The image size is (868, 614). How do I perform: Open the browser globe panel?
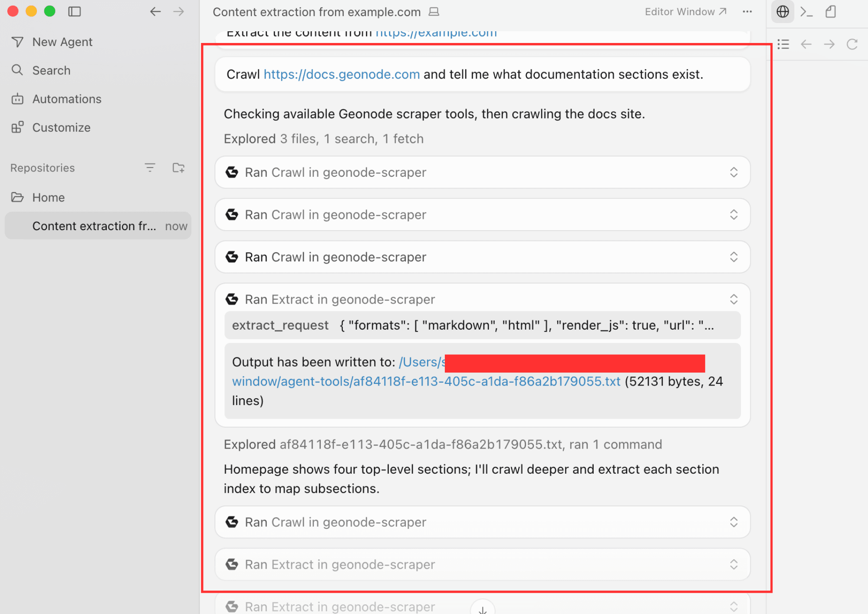(783, 12)
